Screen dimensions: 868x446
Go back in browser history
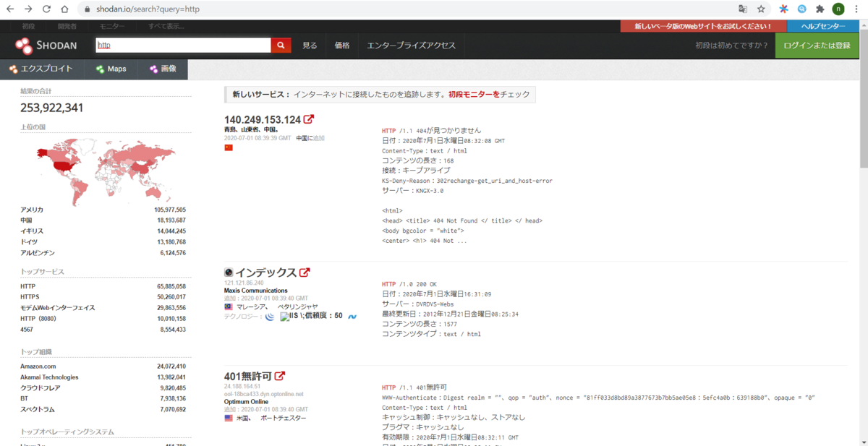point(9,9)
